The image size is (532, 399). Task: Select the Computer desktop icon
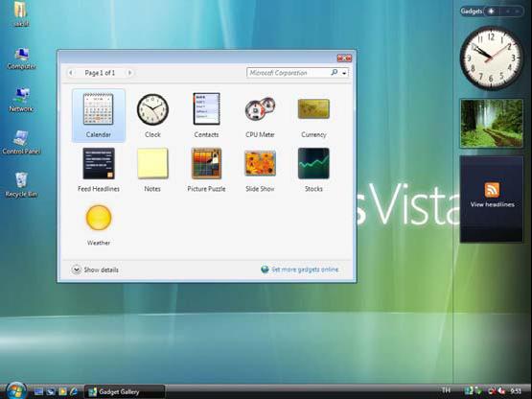pyautogui.click(x=21, y=59)
